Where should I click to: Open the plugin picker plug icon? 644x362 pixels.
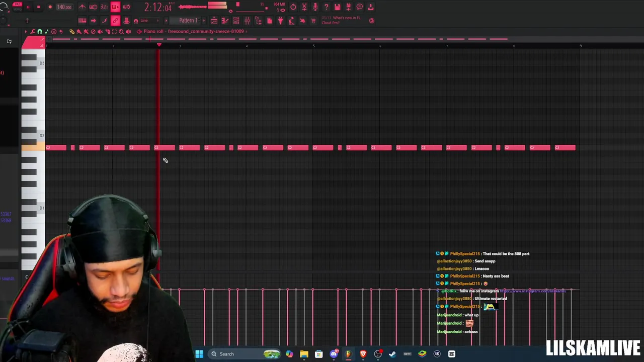(x=280, y=21)
